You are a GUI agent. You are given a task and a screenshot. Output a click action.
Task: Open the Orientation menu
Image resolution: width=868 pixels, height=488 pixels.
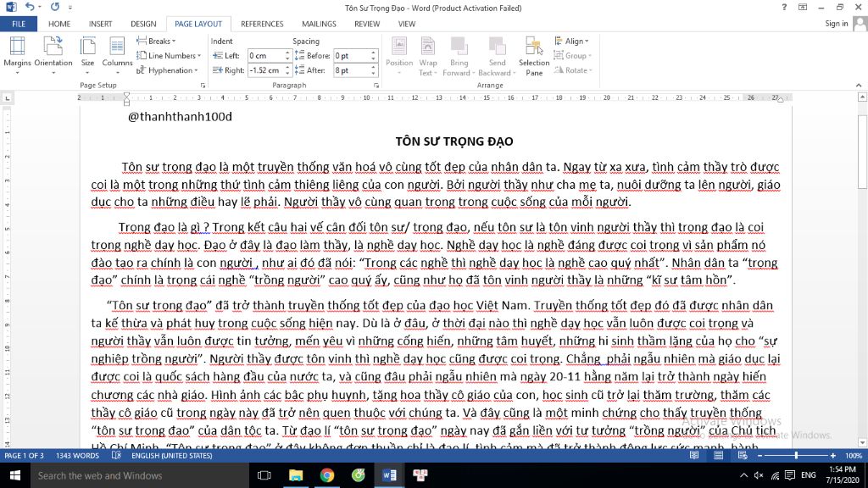(x=53, y=55)
